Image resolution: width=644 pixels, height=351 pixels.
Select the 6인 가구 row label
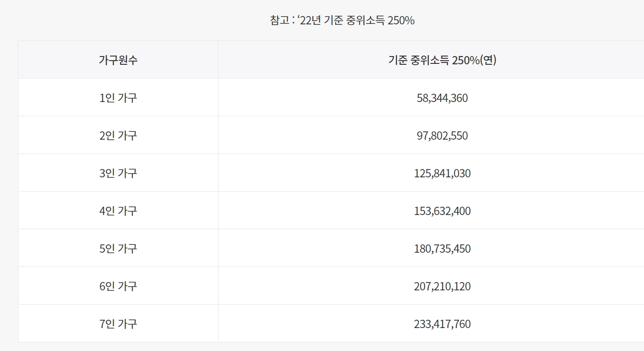click(118, 286)
